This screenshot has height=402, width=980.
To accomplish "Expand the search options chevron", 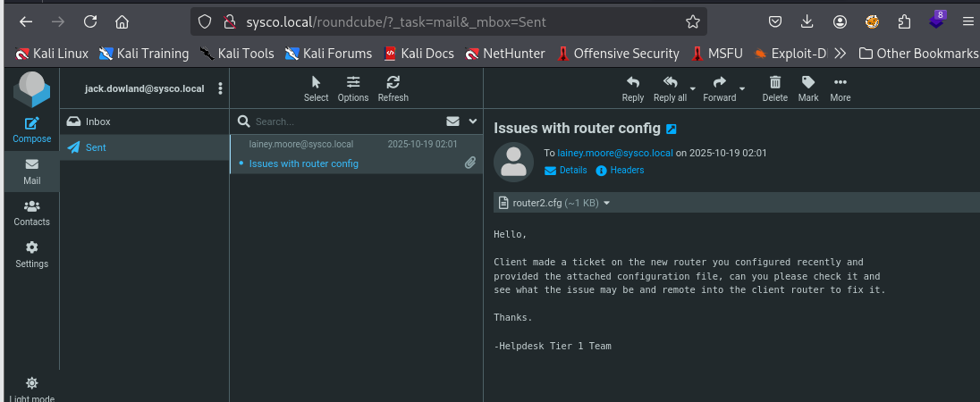I will click(472, 121).
